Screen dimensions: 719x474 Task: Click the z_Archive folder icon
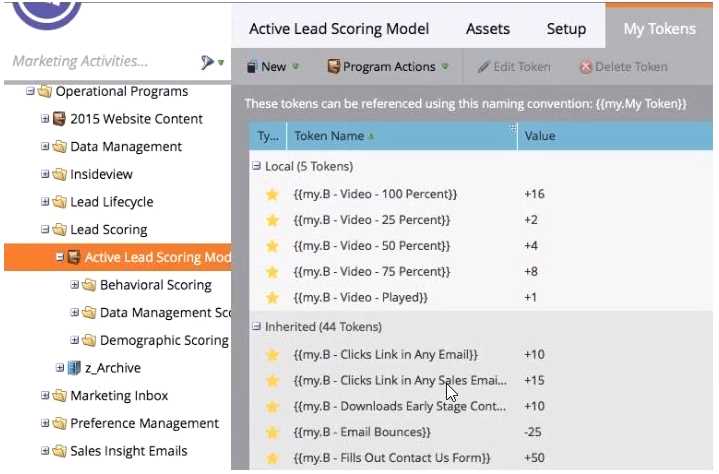pos(74,368)
